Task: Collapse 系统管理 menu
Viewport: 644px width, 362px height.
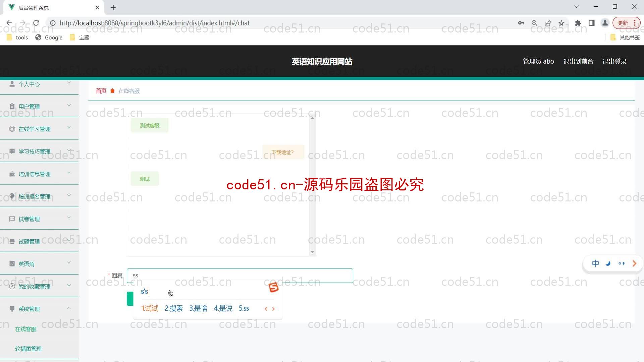Action: (x=39, y=309)
